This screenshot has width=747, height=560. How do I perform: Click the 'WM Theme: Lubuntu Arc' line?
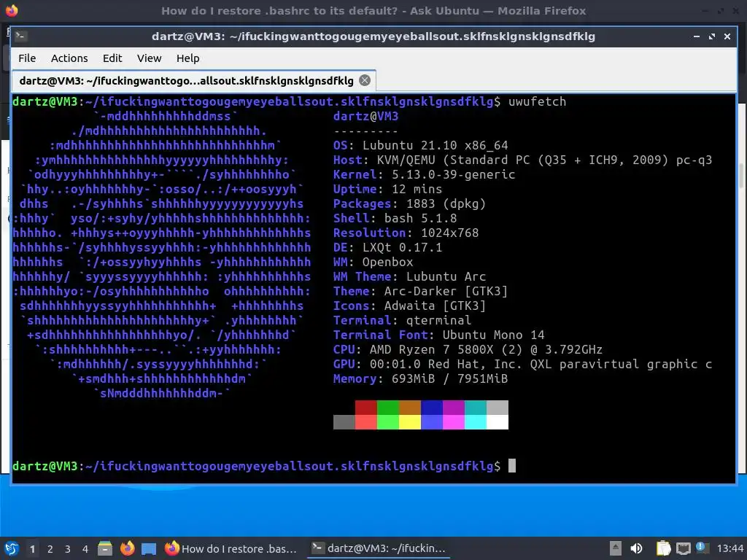coord(410,276)
